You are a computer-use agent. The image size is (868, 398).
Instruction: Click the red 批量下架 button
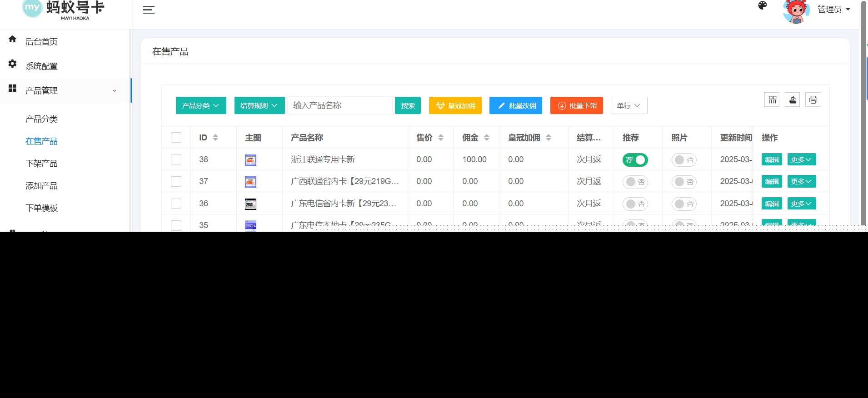(576, 105)
